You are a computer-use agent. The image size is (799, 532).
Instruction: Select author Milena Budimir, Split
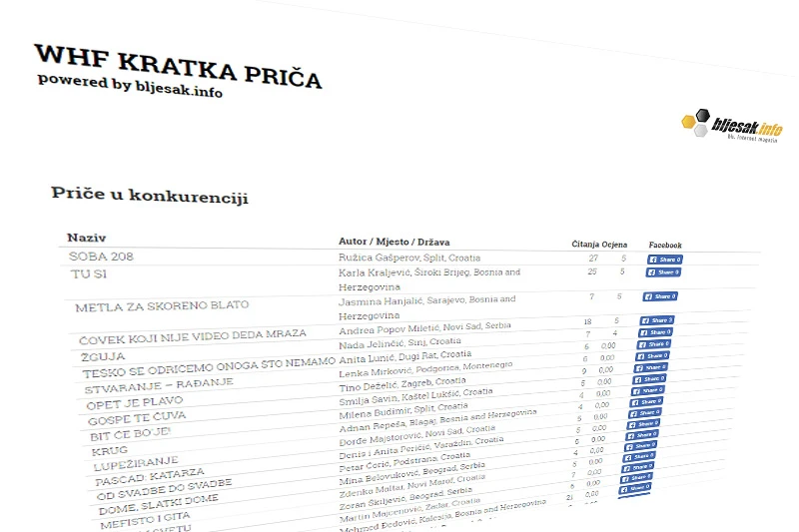pos(403,411)
